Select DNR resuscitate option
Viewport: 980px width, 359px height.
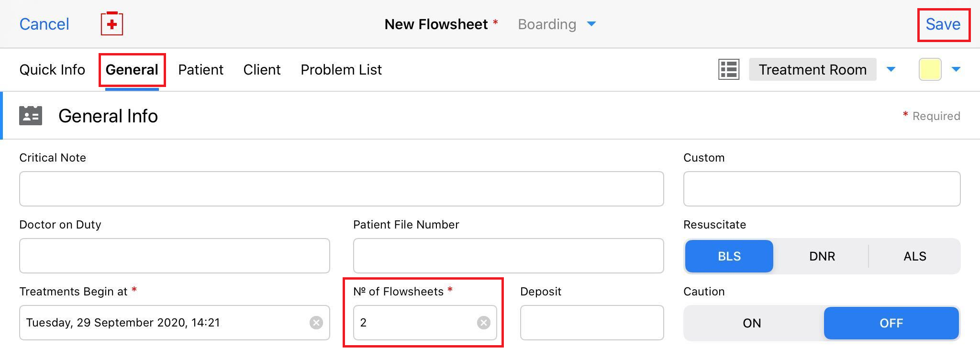pos(822,256)
